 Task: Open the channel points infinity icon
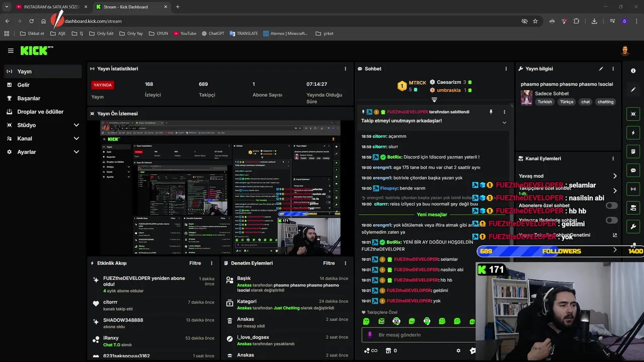[x=370, y=351]
